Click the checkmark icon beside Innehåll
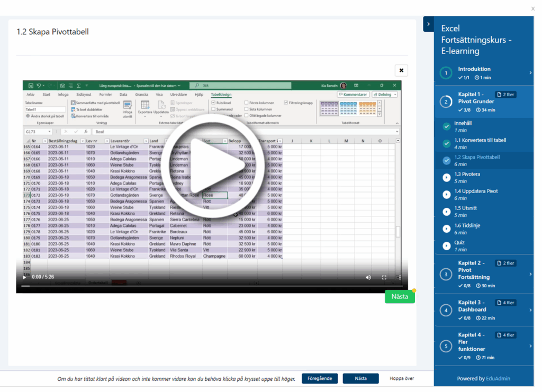 [447, 126]
